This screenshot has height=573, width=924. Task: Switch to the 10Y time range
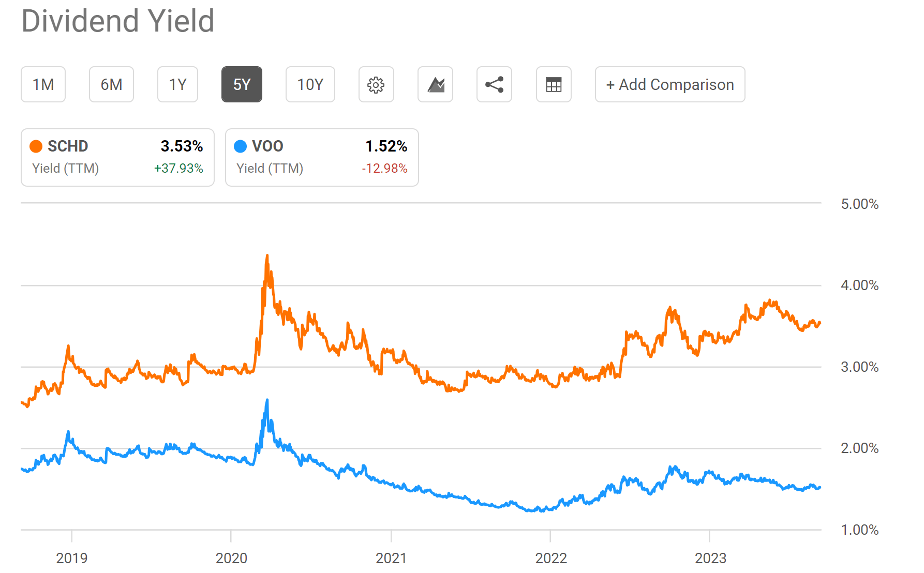tap(310, 84)
